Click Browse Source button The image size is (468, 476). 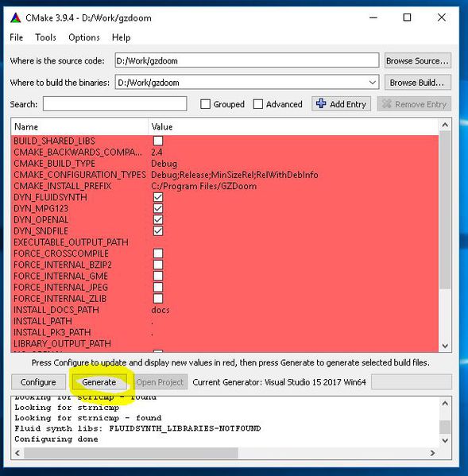tap(418, 60)
